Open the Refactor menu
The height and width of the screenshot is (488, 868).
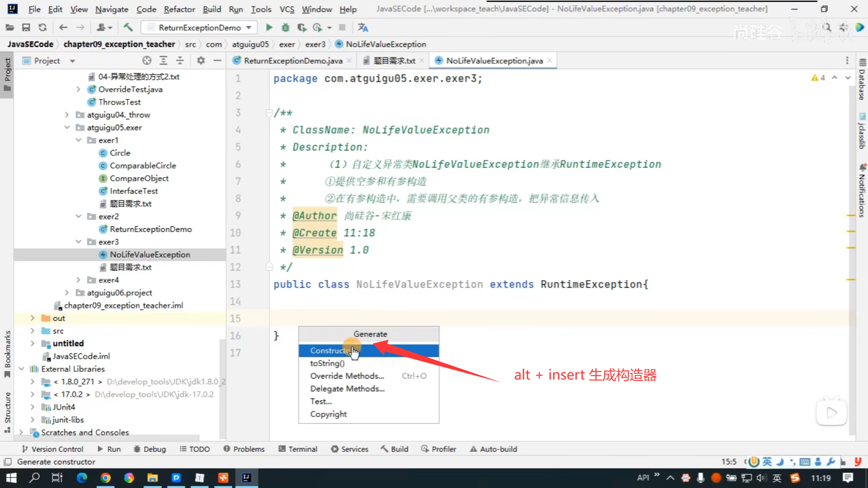pos(179,9)
